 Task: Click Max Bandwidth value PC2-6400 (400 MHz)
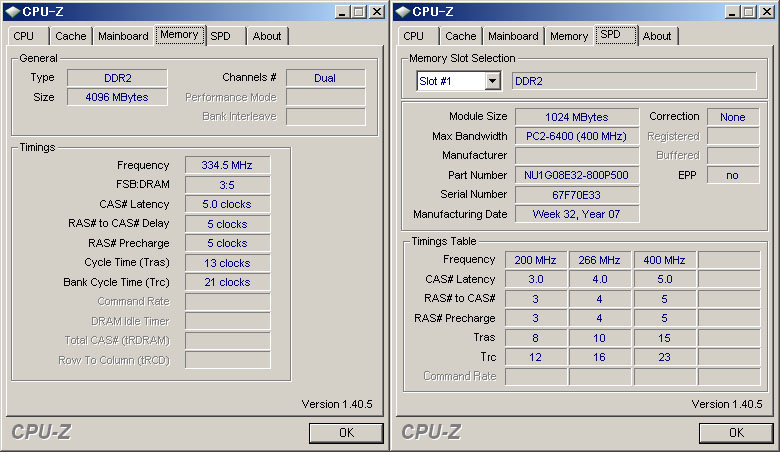click(x=577, y=136)
